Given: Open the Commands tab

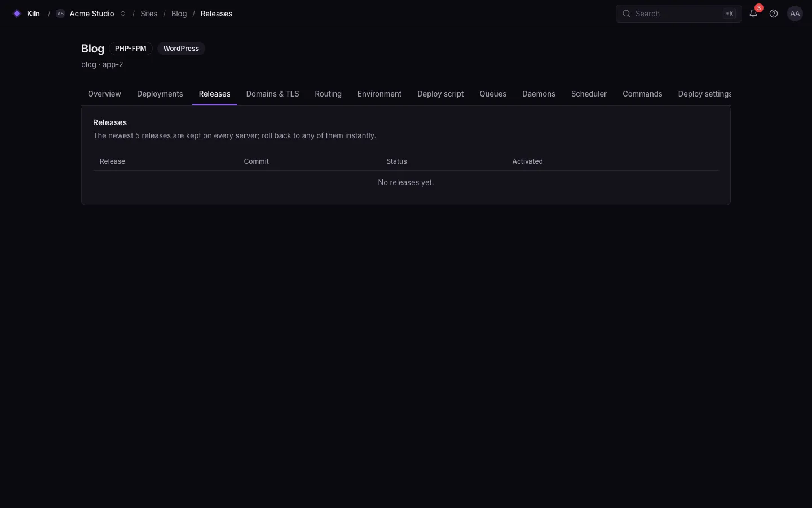Looking at the screenshot, I should [642, 94].
